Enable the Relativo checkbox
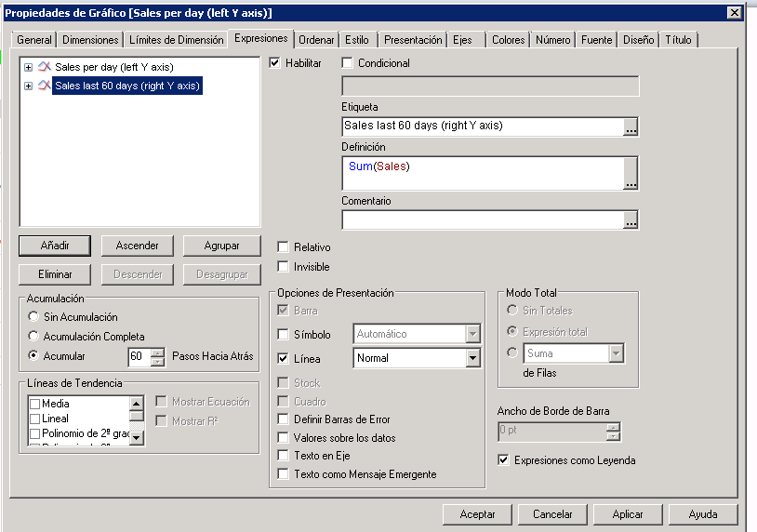 pyautogui.click(x=284, y=247)
